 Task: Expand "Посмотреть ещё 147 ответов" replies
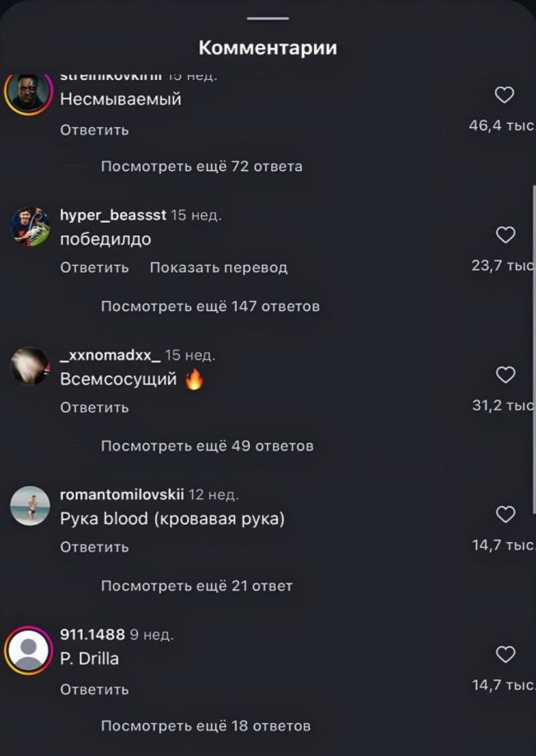pyautogui.click(x=210, y=306)
